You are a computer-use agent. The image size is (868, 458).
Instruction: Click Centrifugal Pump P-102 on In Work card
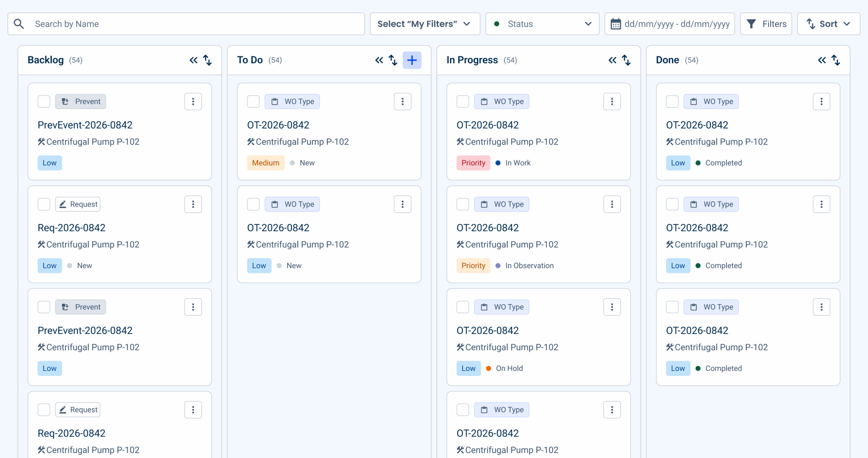point(512,142)
